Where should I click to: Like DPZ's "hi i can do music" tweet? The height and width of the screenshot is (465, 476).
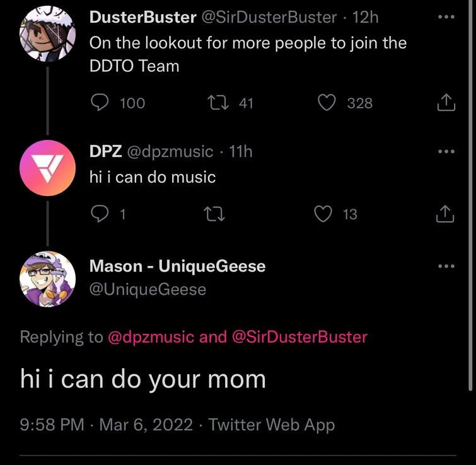point(323,214)
